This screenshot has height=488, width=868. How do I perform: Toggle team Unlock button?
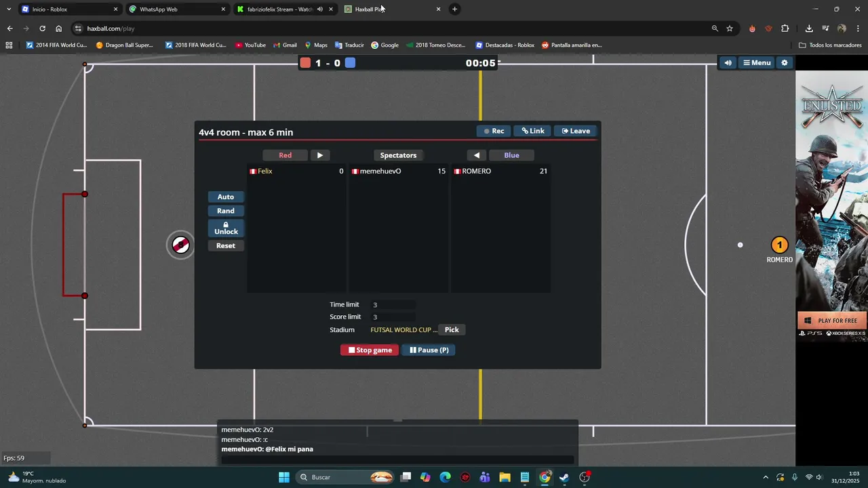(x=226, y=228)
